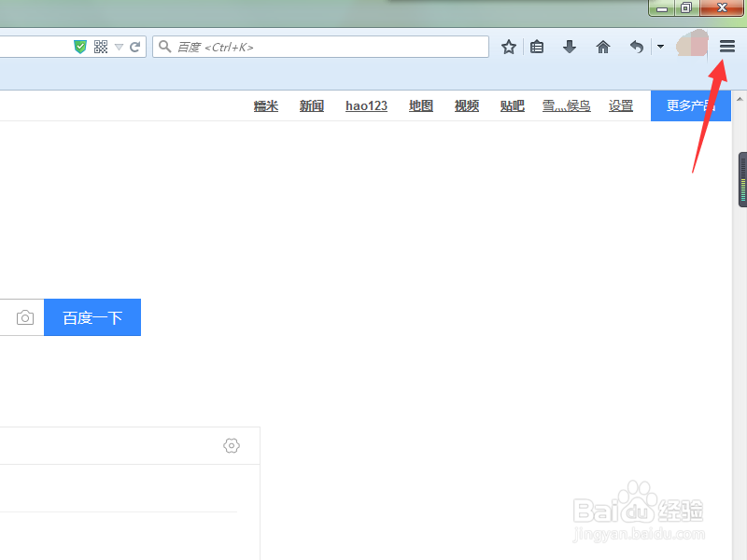Open the Firefox hamburger menu

(x=727, y=46)
